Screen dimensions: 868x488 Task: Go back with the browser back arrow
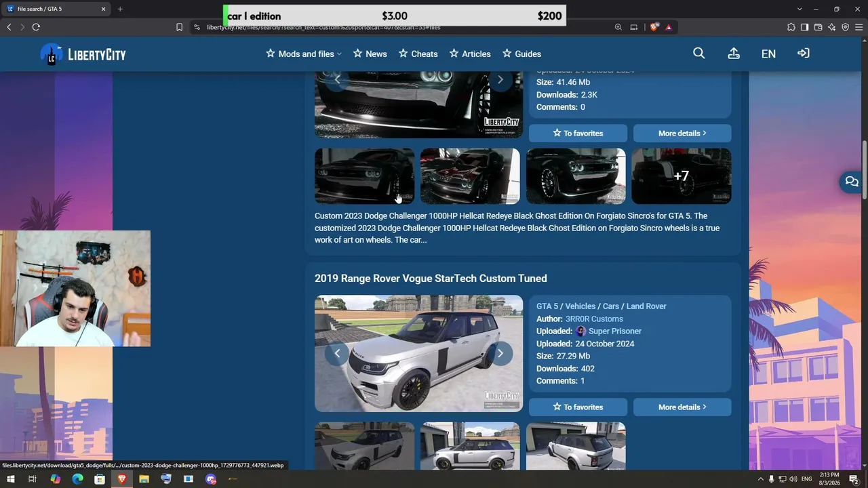[x=9, y=27]
